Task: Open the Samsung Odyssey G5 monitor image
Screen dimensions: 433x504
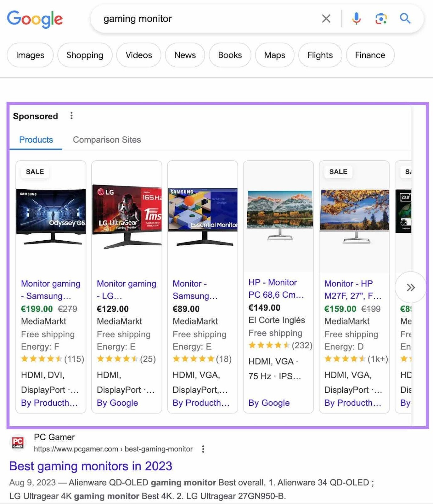Action: pyautogui.click(x=51, y=217)
